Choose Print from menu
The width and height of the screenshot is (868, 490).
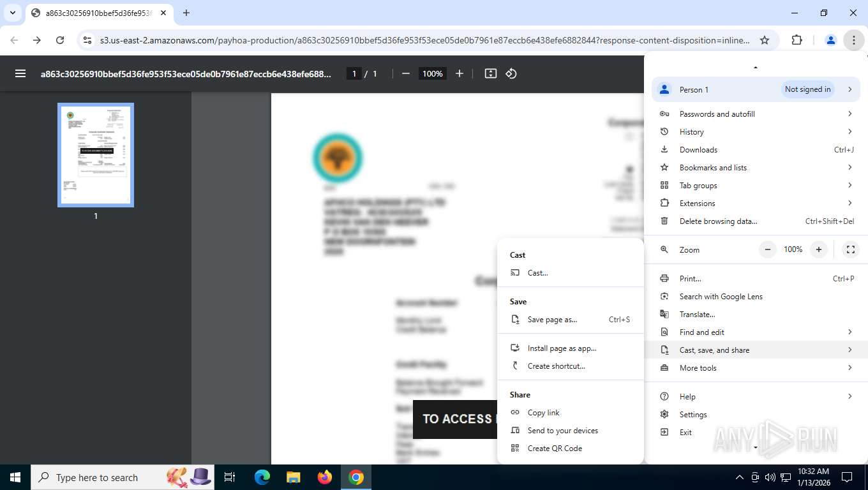[x=756, y=279]
